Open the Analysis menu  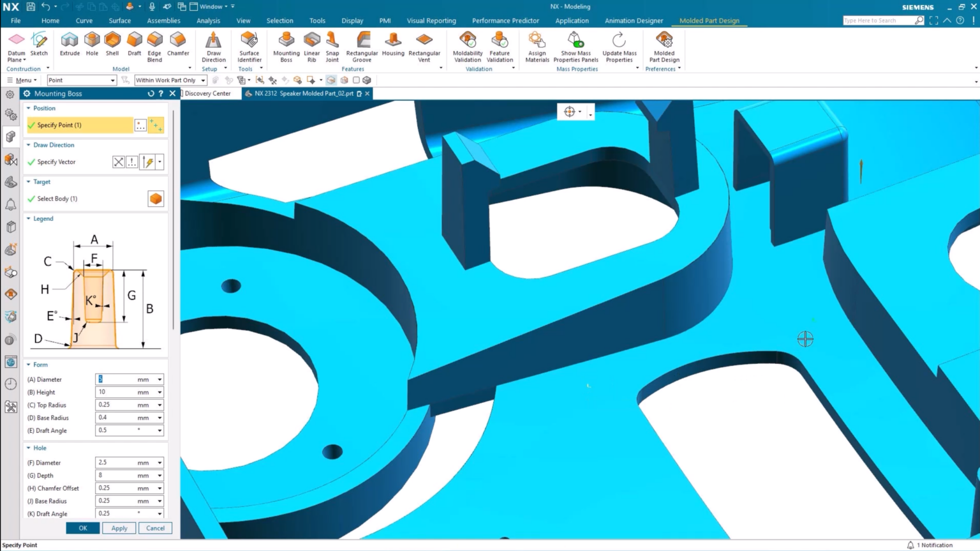pos(208,20)
